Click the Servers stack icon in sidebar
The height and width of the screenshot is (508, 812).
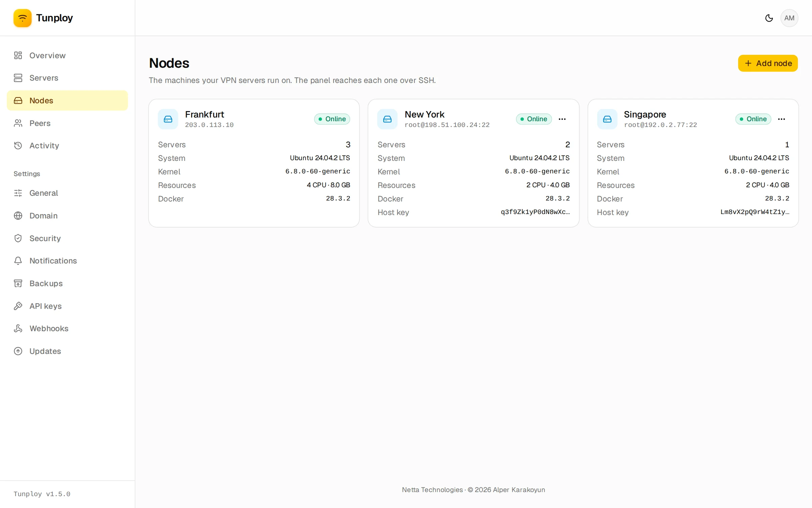pyautogui.click(x=18, y=78)
